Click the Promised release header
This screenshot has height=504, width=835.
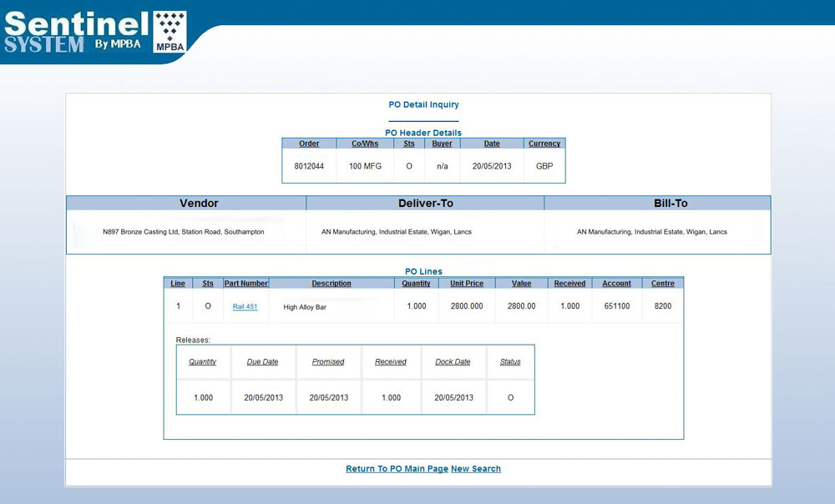pos(328,362)
